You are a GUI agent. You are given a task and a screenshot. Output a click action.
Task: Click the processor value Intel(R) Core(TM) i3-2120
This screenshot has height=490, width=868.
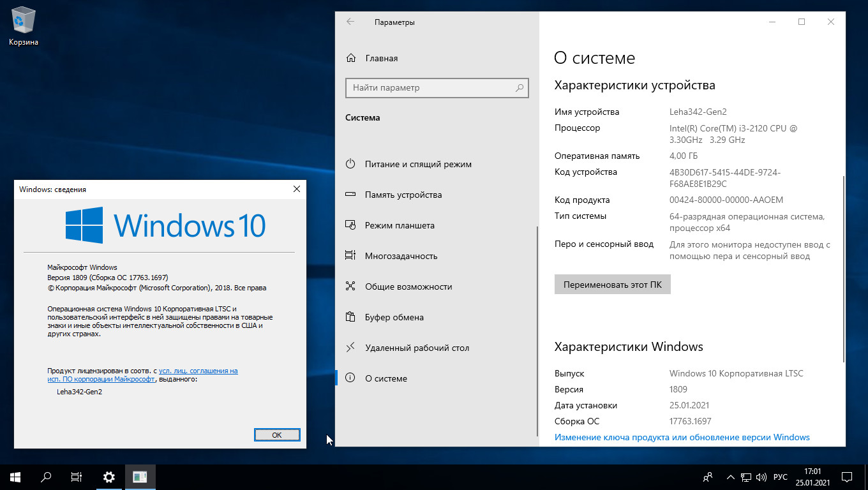[x=733, y=134]
